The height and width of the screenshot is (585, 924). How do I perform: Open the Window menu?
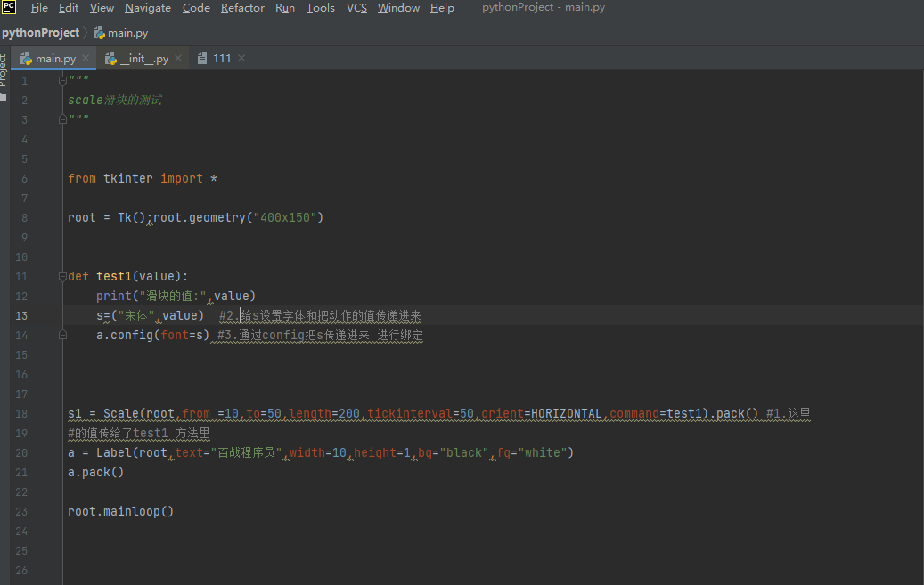[398, 8]
